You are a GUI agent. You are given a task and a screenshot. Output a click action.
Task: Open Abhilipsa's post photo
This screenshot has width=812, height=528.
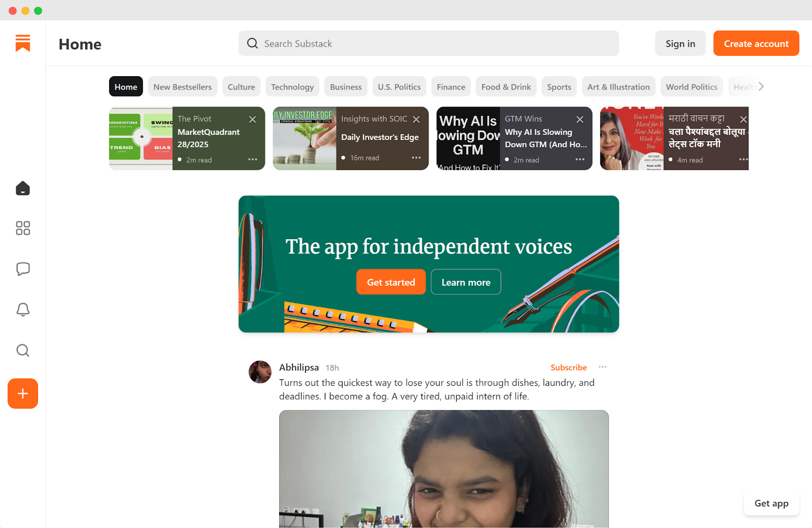pyautogui.click(x=444, y=469)
